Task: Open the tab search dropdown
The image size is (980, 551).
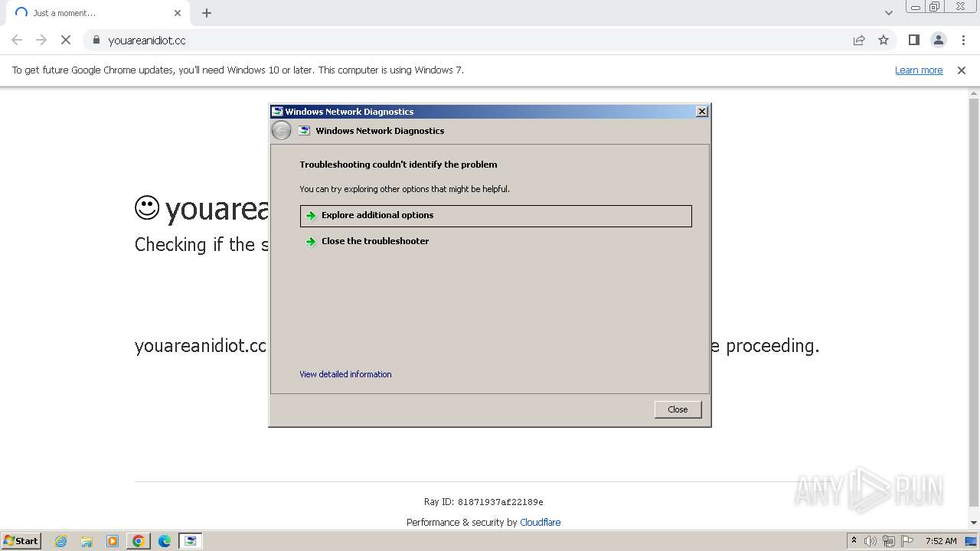Action: (888, 13)
